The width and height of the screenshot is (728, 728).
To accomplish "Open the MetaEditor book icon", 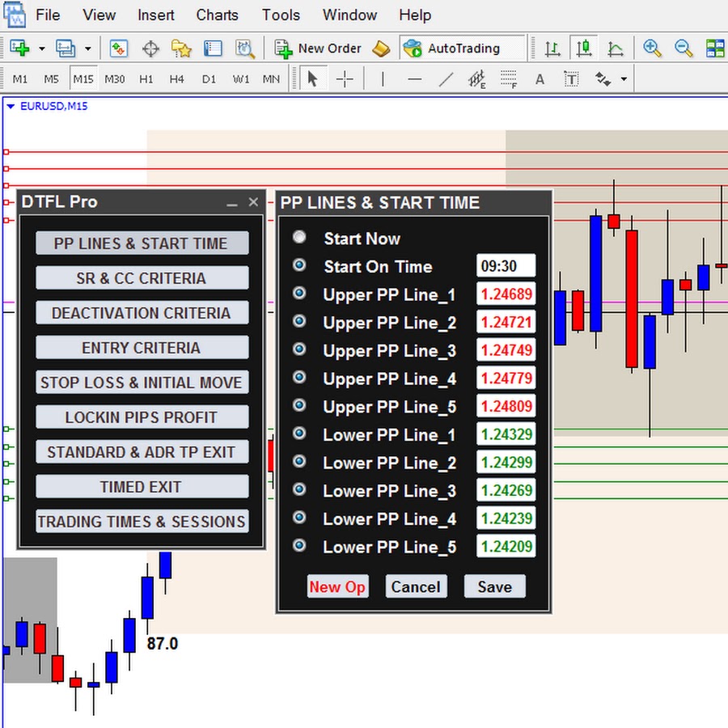I will click(381, 49).
